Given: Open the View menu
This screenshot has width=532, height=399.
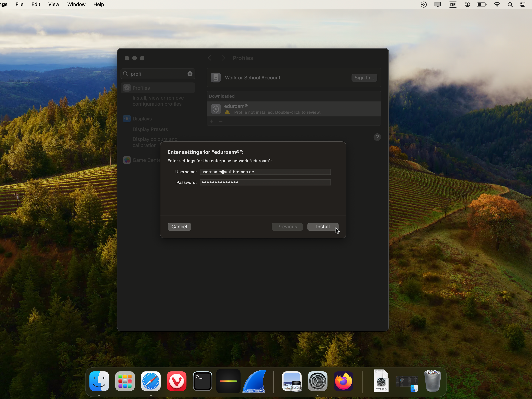Looking at the screenshot, I should [x=54, y=4].
